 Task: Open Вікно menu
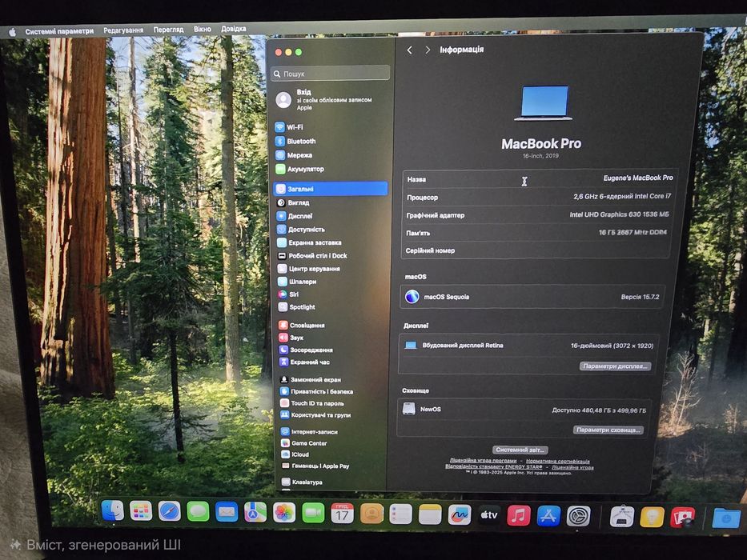[x=203, y=29]
